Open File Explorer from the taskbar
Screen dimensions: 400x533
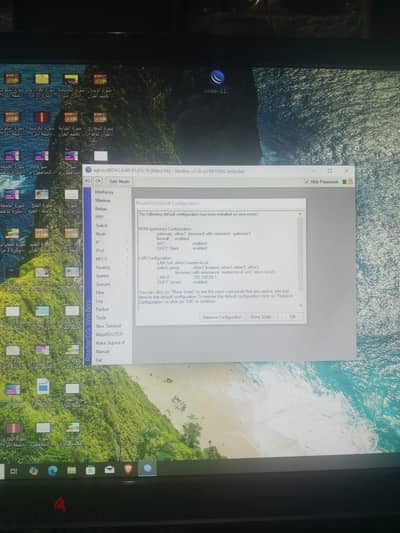coord(71,470)
